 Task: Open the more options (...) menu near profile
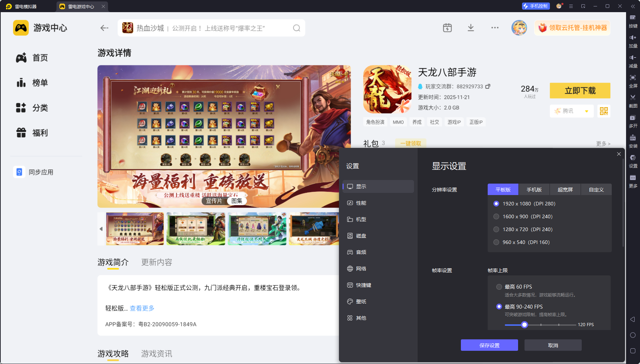(495, 28)
